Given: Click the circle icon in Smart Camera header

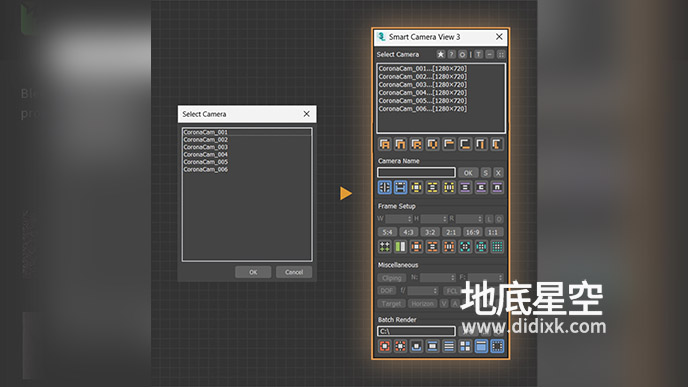Looking at the screenshot, I should point(462,54).
